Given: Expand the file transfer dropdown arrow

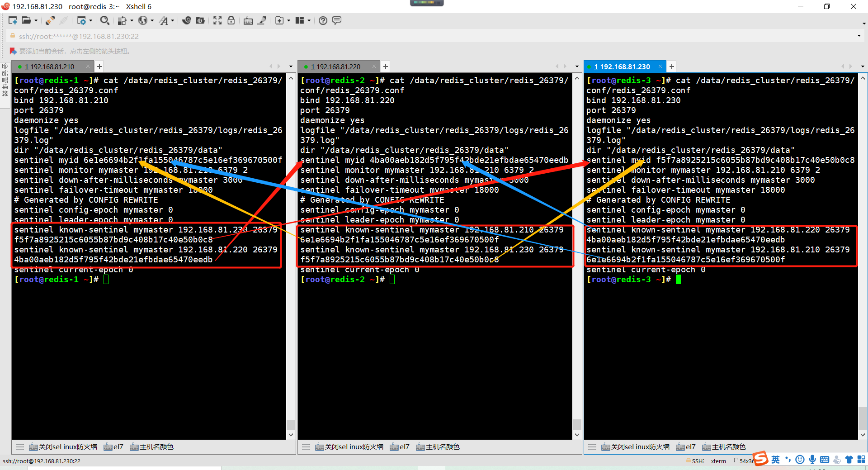Looking at the screenshot, I should click(132, 20).
